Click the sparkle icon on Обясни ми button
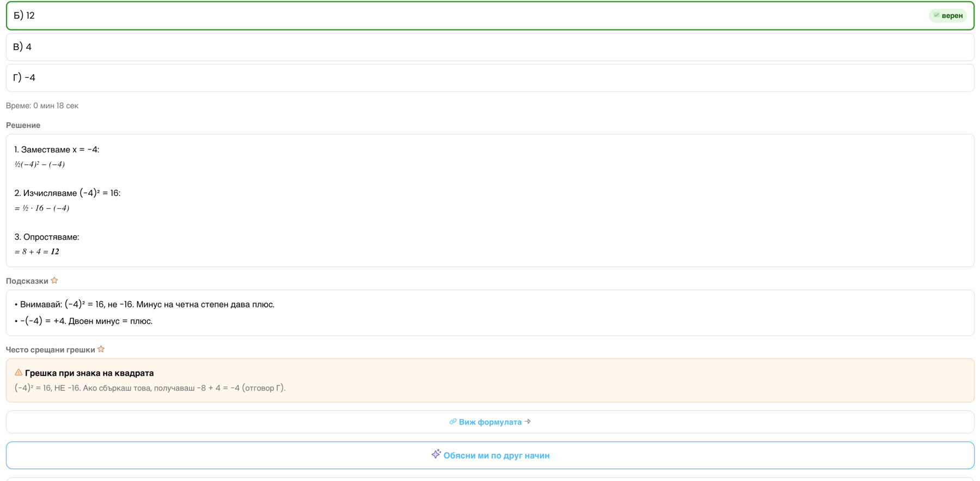 click(436, 454)
